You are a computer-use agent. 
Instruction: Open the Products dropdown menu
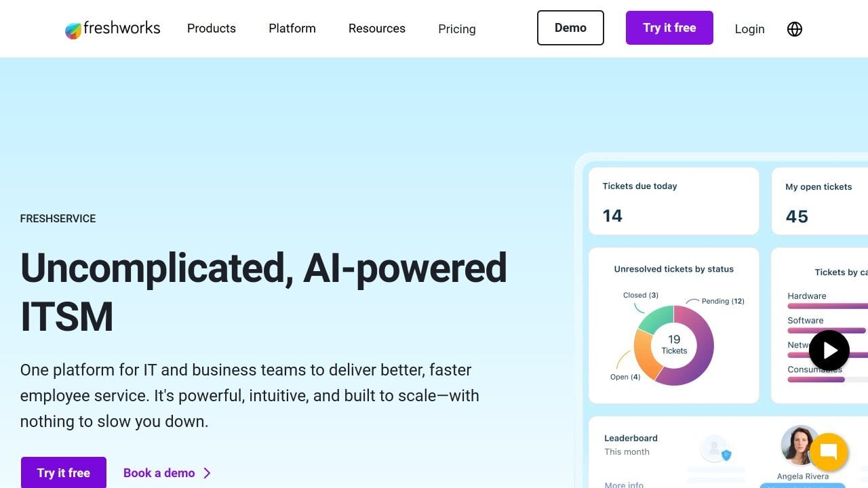(211, 28)
